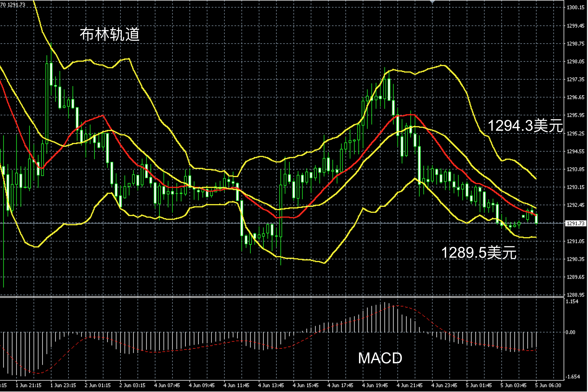Click the highlighted 1291.73 current price label
This screenshot has width=588, height=392.
(575, 223)
